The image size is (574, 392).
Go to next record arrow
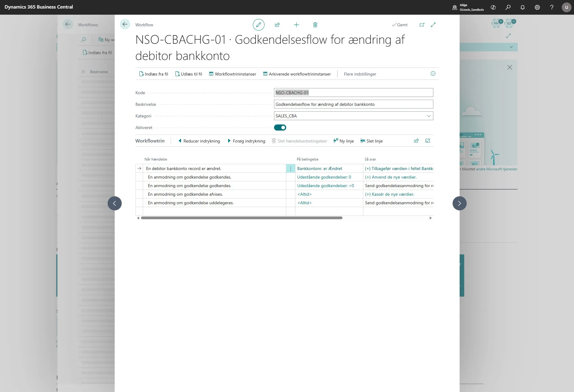[x=460, y=203]
